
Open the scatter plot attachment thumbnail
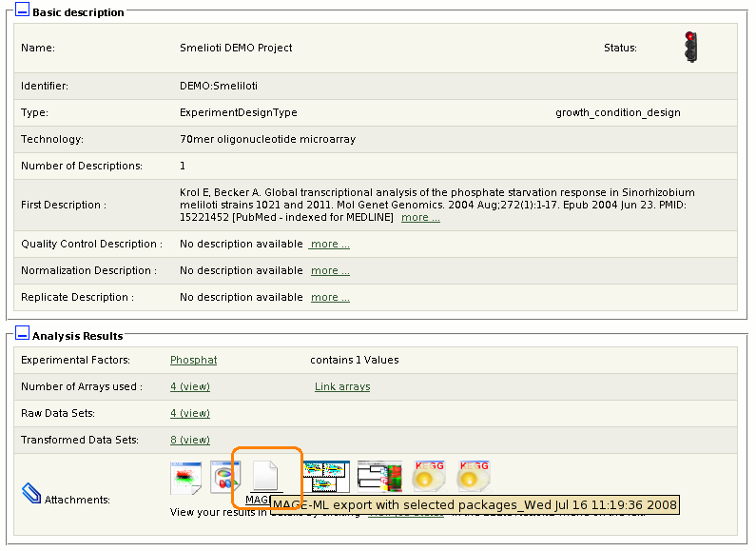pyautogui.click(x=185, y=478)
